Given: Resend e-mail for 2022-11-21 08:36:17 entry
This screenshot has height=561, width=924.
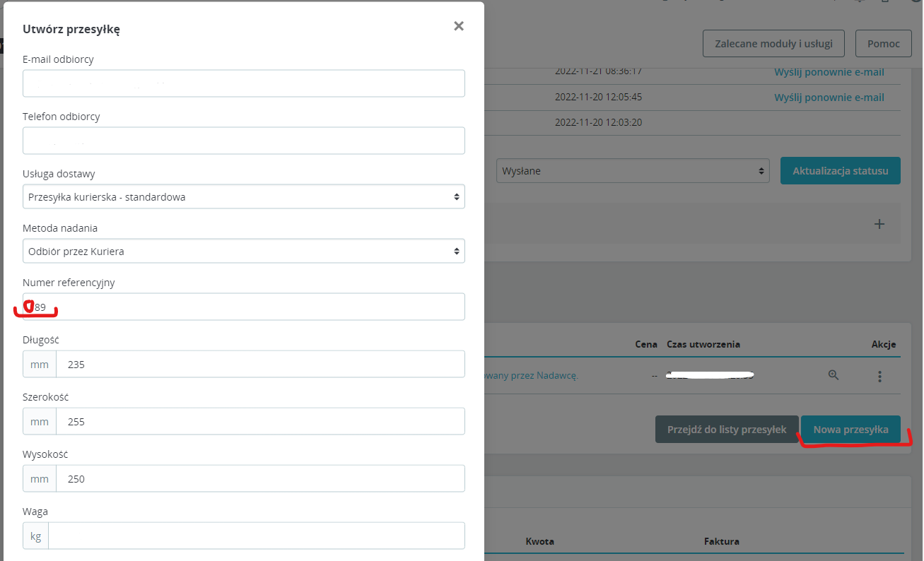Looking at the screenshot, I should pos(829,71).
